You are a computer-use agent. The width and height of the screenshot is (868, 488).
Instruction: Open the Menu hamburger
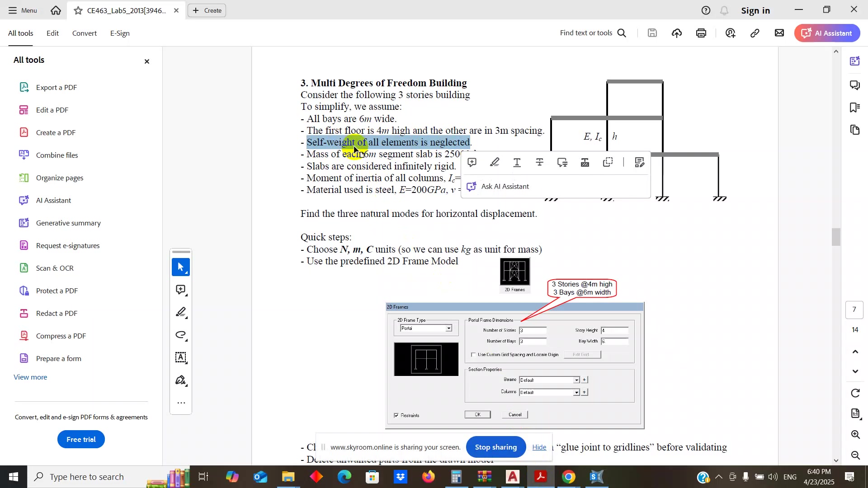pyautogui.click(x=22, y=10)
